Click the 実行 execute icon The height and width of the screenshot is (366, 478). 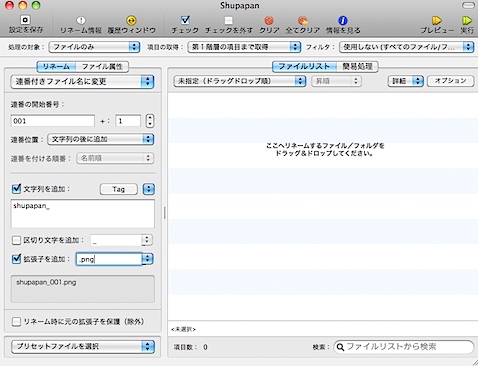pos(467,21)
